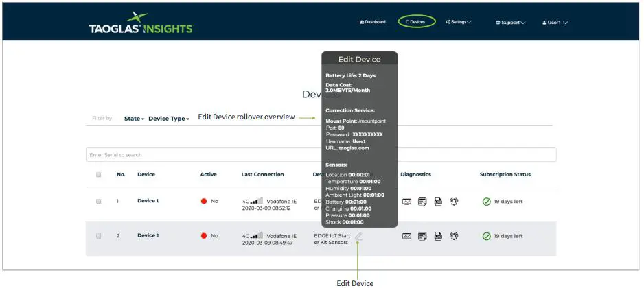The width and height of the screenshot is (644, 288).
Task: Click the 2020-03-09 08:52:12 timestamp
Action: coord(266,208)
